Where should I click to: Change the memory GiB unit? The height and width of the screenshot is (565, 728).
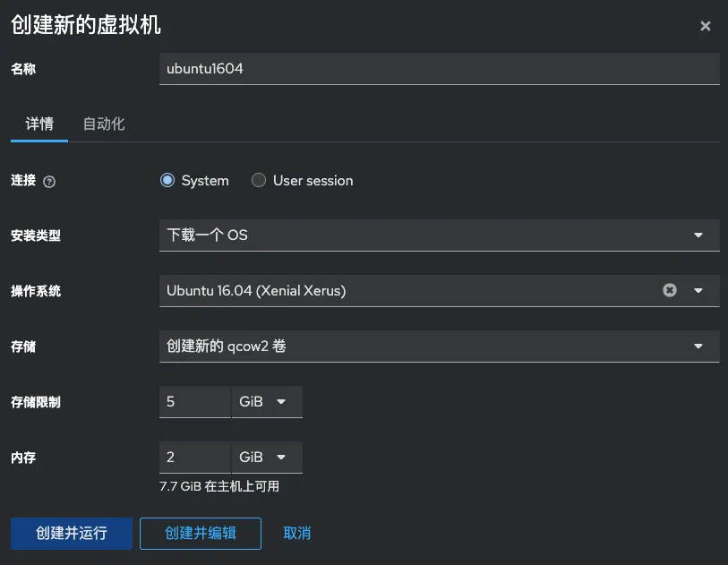coord(266,458)
